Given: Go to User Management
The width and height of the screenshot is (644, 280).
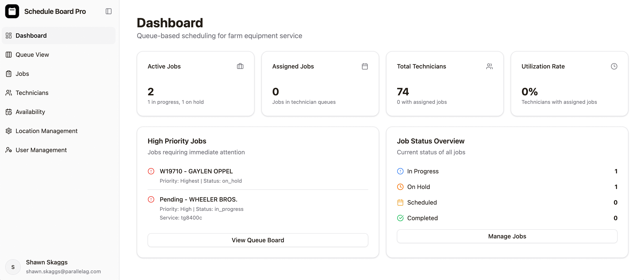Looking at the screenshot, I should click(41, 150).
